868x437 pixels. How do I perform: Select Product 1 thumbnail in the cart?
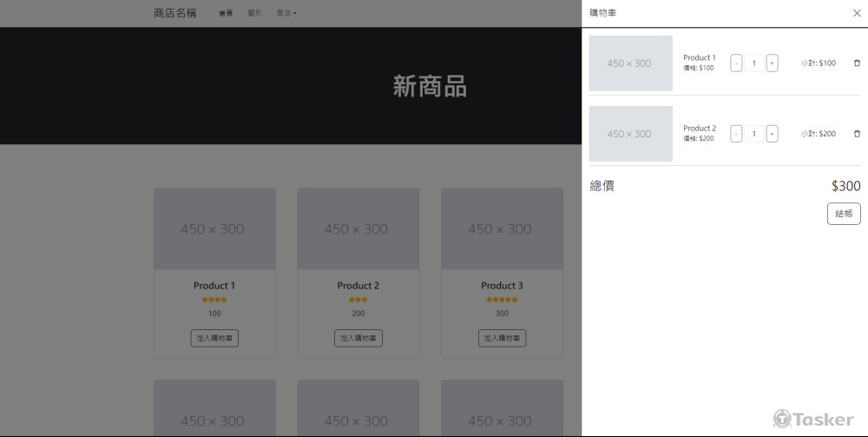click(x=630, y=63)
